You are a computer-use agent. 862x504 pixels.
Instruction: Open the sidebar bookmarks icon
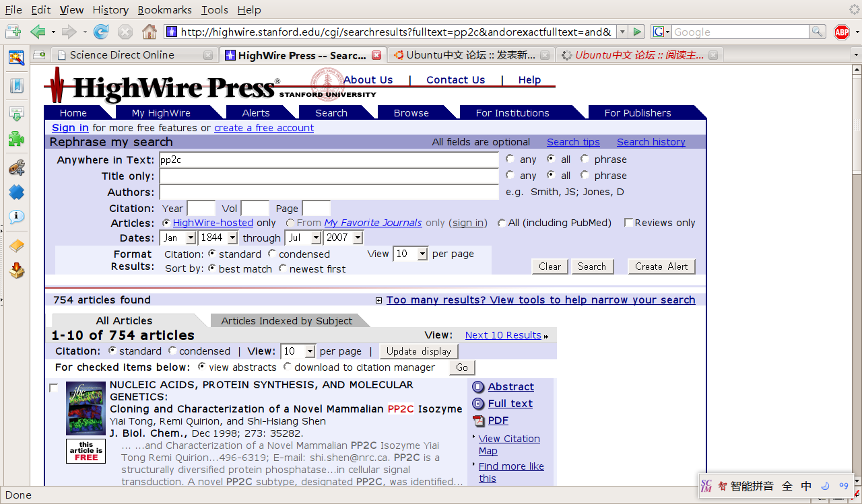[x=16, y=85]
